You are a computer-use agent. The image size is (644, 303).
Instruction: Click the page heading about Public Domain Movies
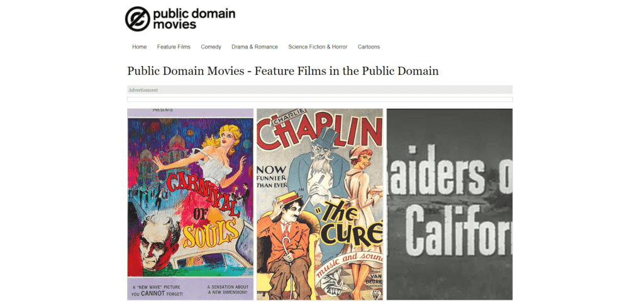click(x=283, y=71)
